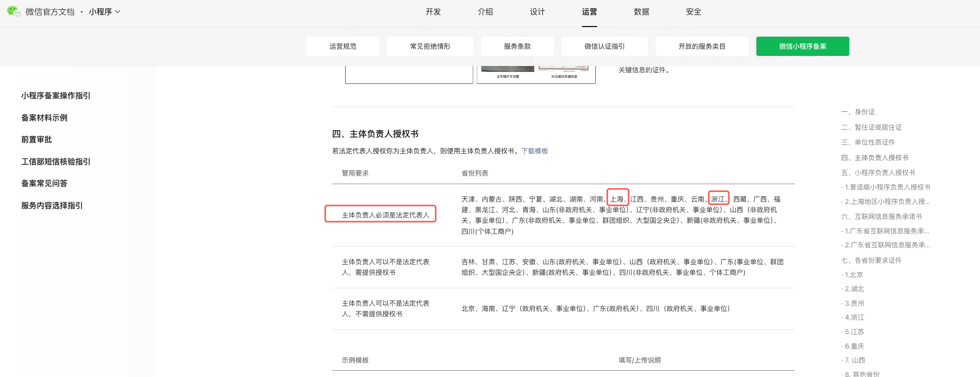Open 微信官方文档 home link
This screenshot has width=980, height=377.
(x=50, y=12)
